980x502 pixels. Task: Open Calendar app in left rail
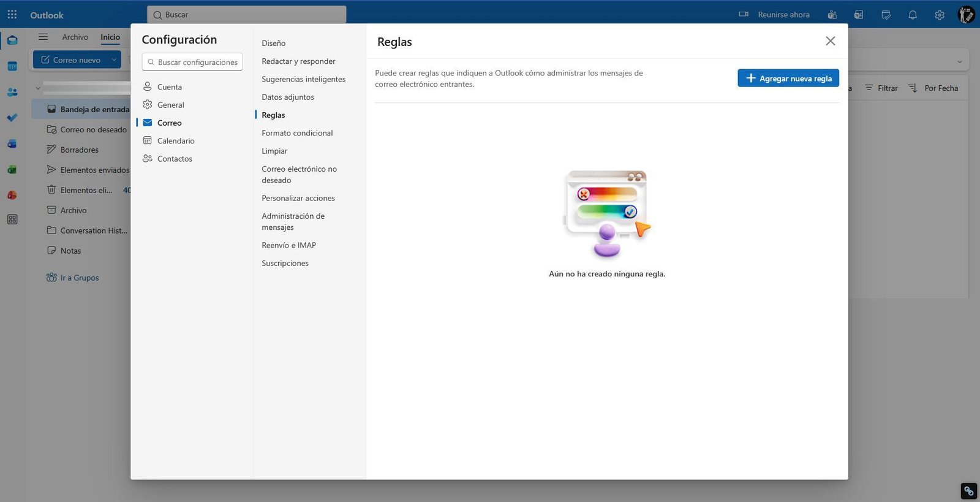(12, 66)
